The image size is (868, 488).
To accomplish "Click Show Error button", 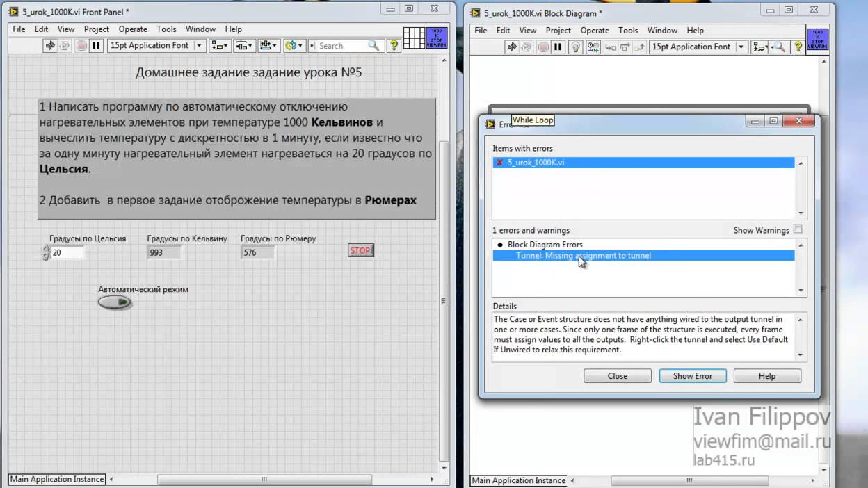I will tap(693, 376).
